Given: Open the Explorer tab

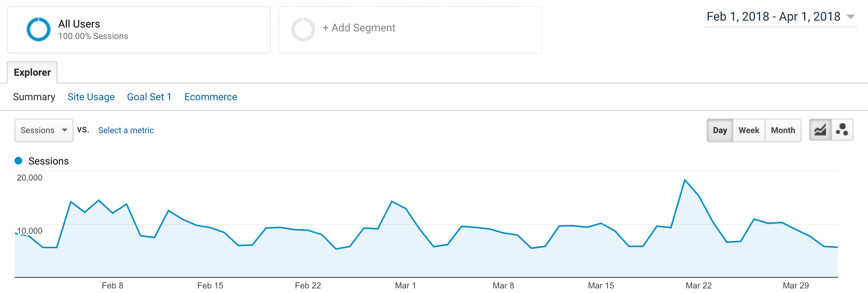Looking at the screenshot, I should point(32,72).
